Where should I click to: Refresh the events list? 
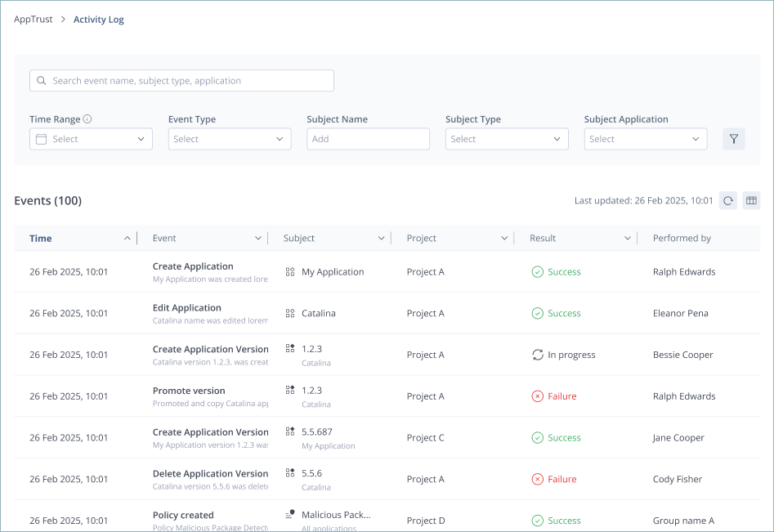(x=728, y=200)
